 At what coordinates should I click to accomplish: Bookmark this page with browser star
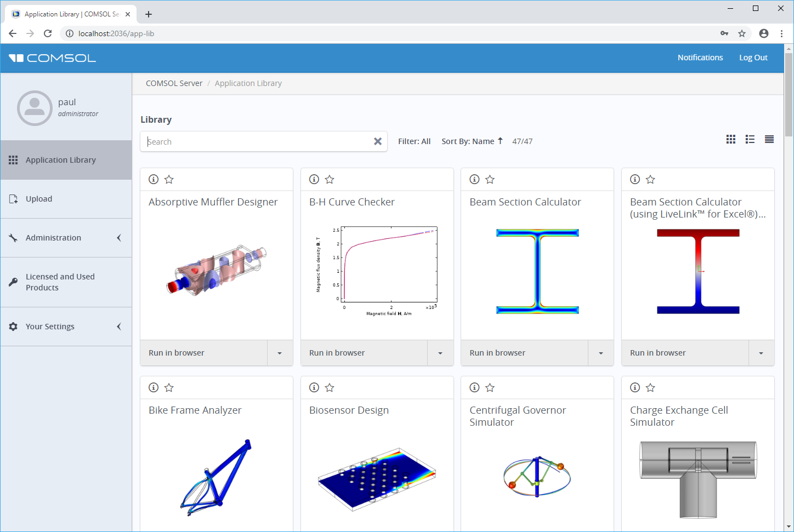pos(742,33)
